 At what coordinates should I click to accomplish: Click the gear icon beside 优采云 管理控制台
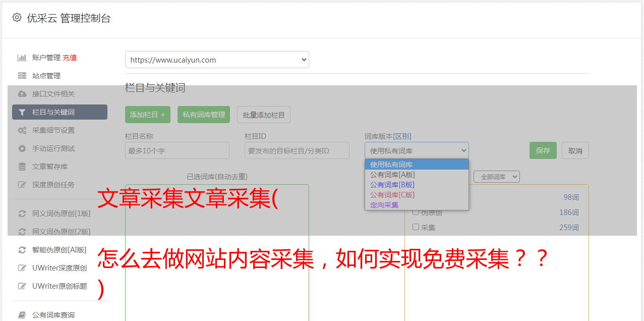(x=17, y=18)
